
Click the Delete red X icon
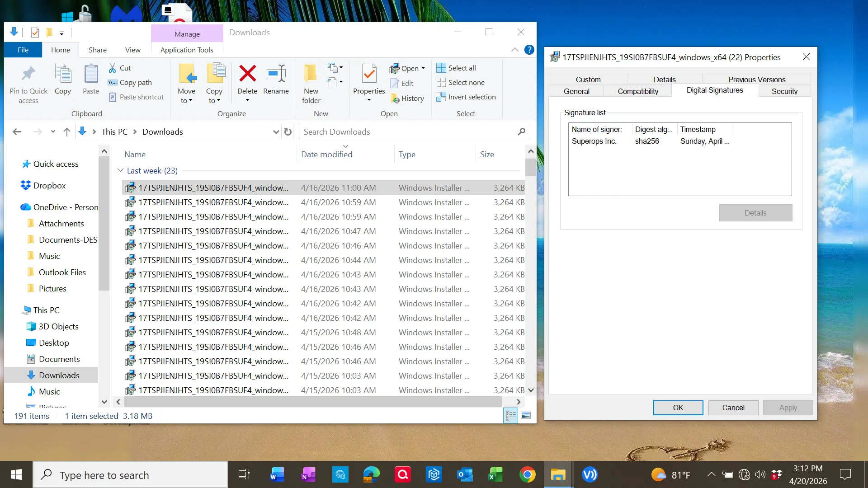click(247, 74)
